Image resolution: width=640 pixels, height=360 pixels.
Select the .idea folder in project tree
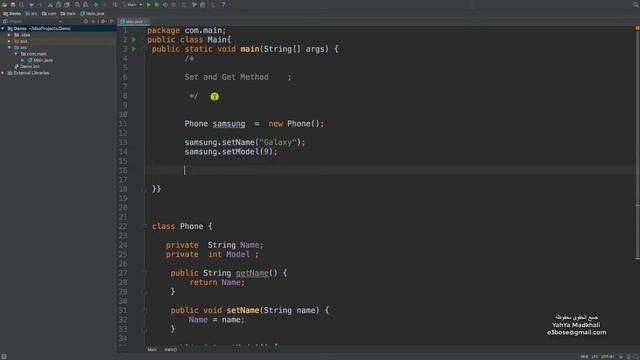(22, 35)
